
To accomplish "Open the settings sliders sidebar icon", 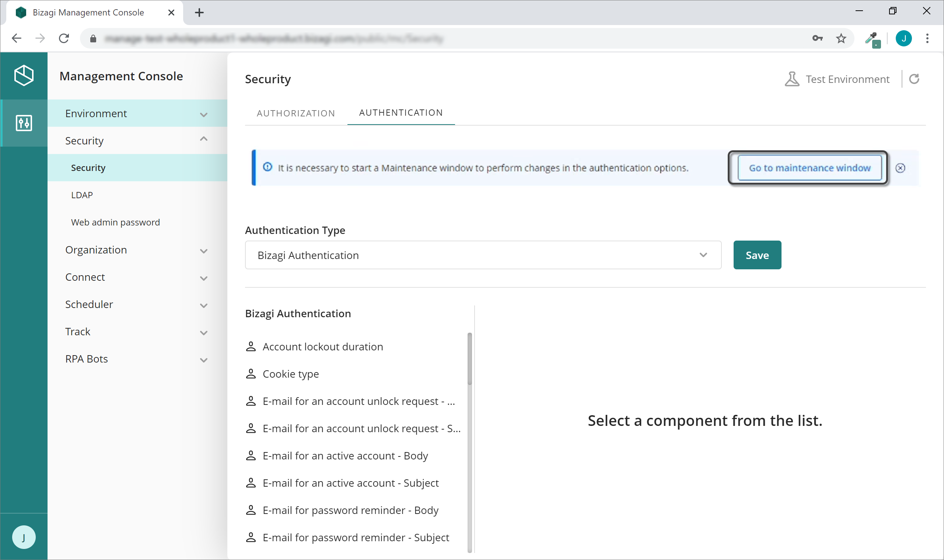I will coord(24,123).
